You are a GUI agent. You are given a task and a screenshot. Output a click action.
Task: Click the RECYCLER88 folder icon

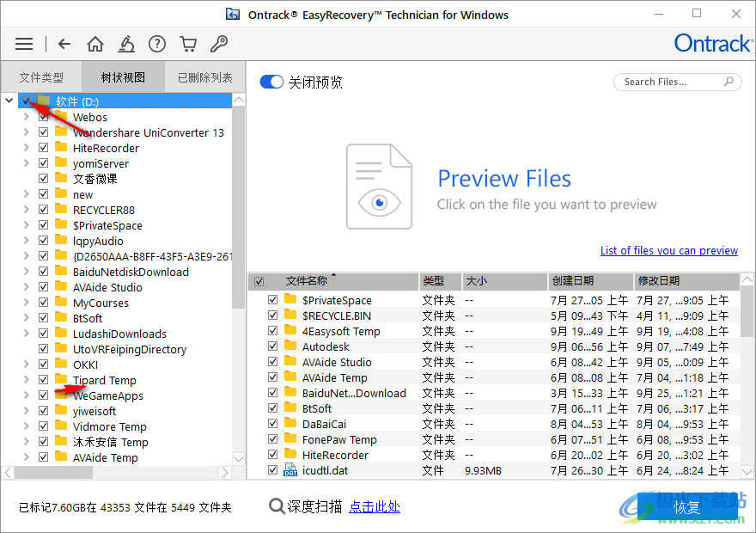point(61,209)
